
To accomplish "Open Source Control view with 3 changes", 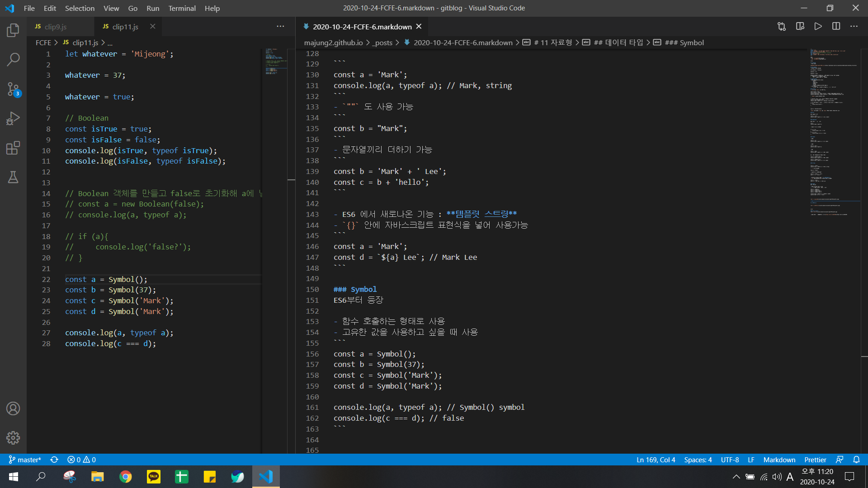I will point(13,89).
